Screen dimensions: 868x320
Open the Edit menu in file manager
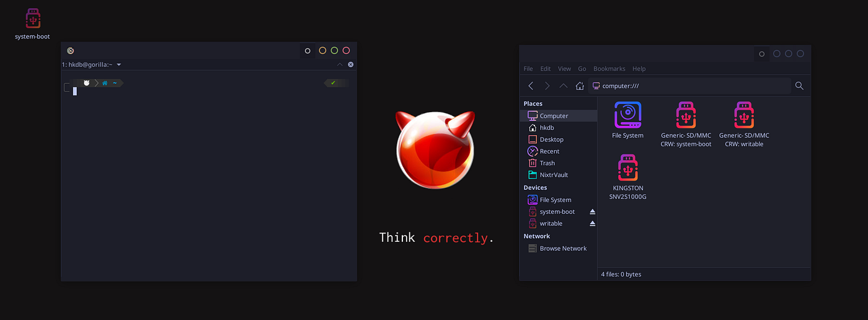[x=546, y=69]
